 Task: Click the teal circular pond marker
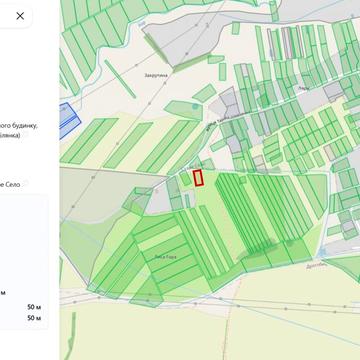(x=195, y=106)
